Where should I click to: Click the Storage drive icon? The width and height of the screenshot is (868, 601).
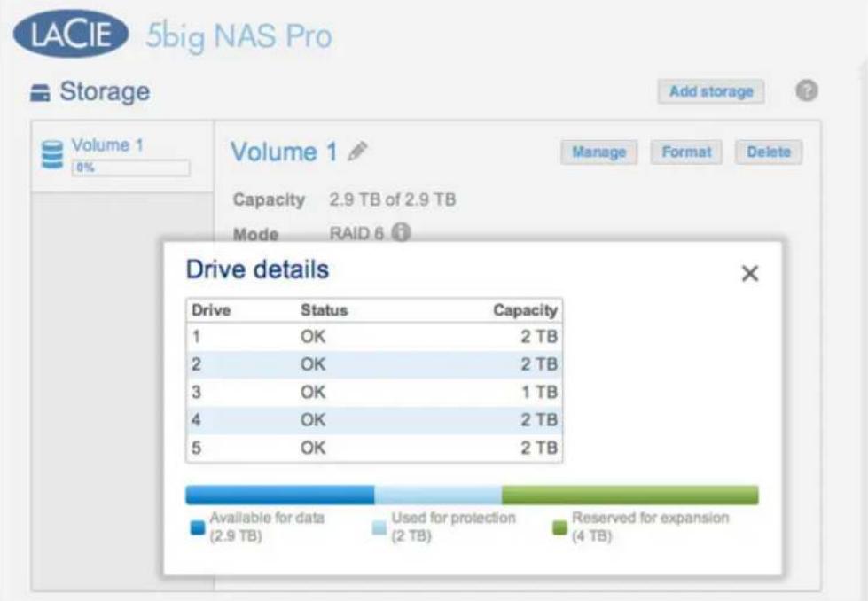pyautogui.click(x=40, y=92)
